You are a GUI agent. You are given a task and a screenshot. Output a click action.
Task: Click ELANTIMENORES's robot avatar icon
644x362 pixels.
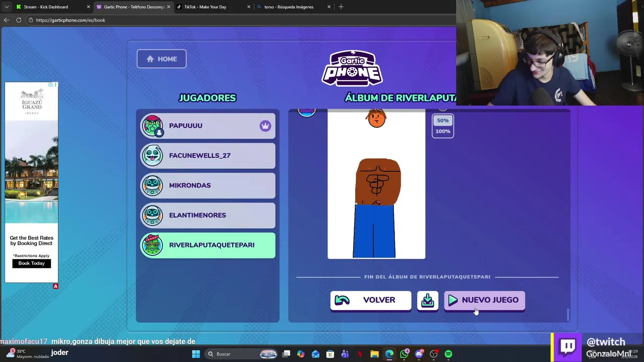click(152, 215)
